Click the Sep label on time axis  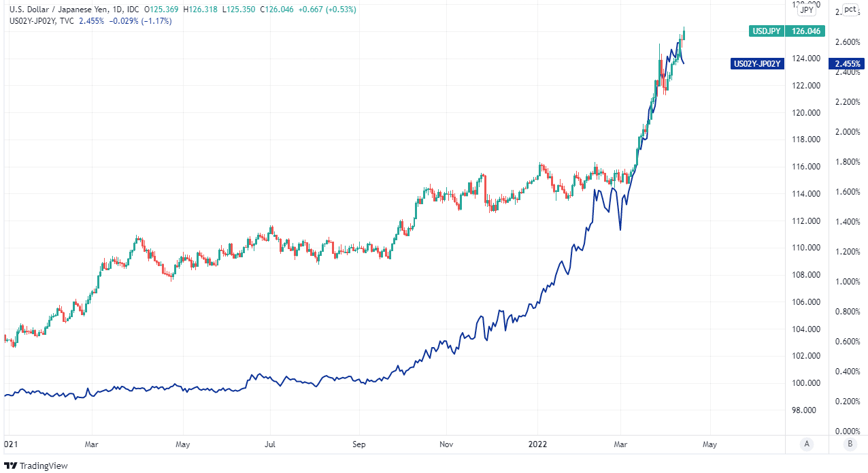(359, 443)
